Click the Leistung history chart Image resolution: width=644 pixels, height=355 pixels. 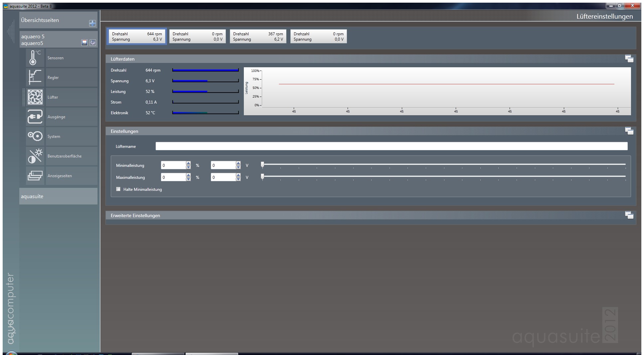coord(437,91)
